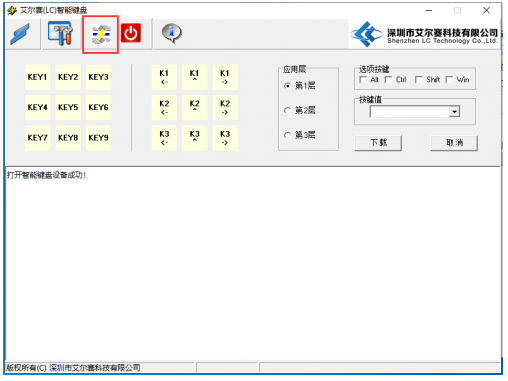This screenshot has height=381, width=508.
Task: Select the KEY9 key tile
Action: [x=98, y=138]
